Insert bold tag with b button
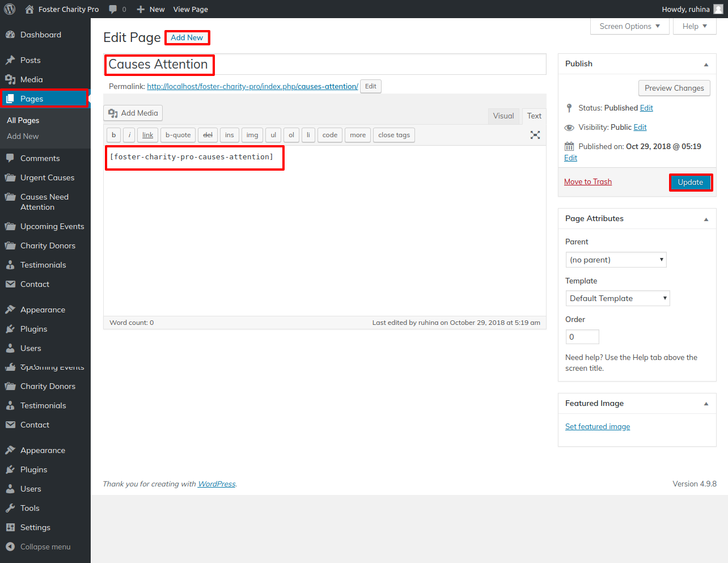 tap(114, 135)
